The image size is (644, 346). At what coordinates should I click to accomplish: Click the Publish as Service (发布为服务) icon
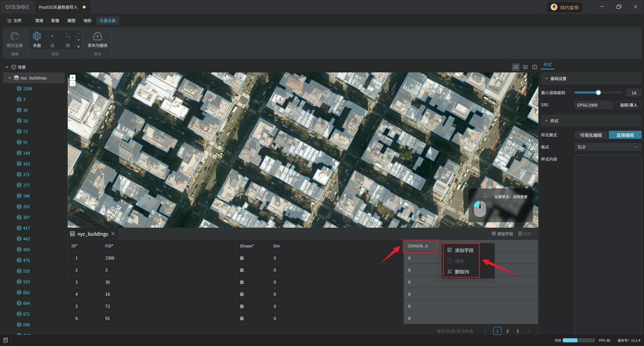97,37
